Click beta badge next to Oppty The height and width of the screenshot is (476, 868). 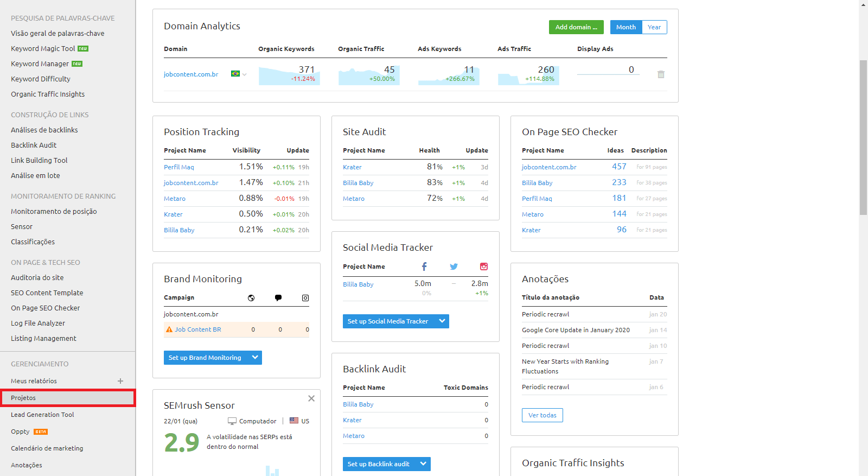(x=41, y=432)
